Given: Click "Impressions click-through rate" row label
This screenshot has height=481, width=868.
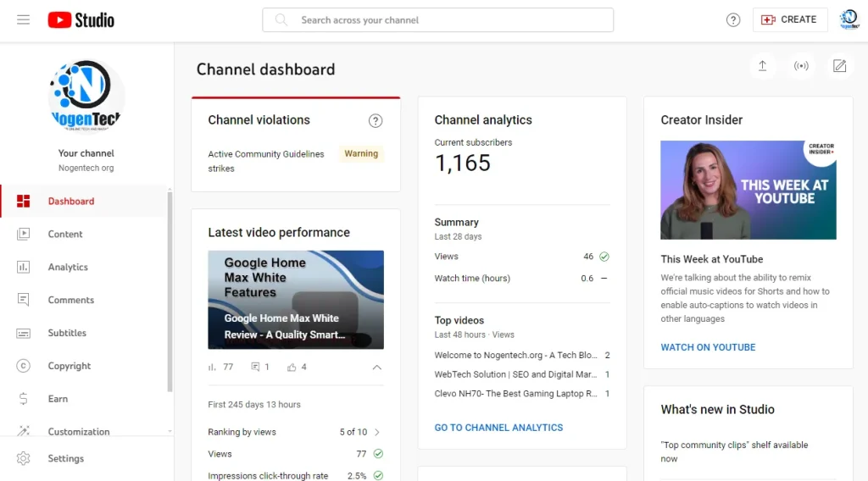Looking at the screenshot, I should point(268,475).
